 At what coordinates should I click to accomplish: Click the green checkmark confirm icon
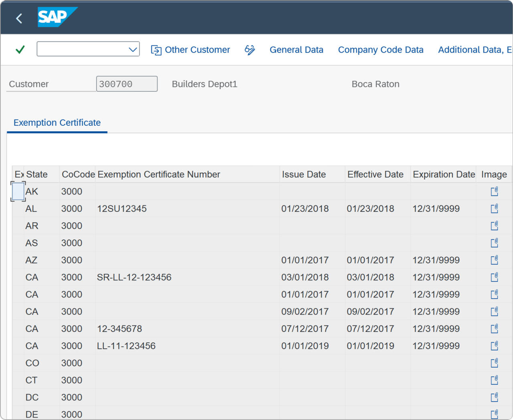[19, 49]
